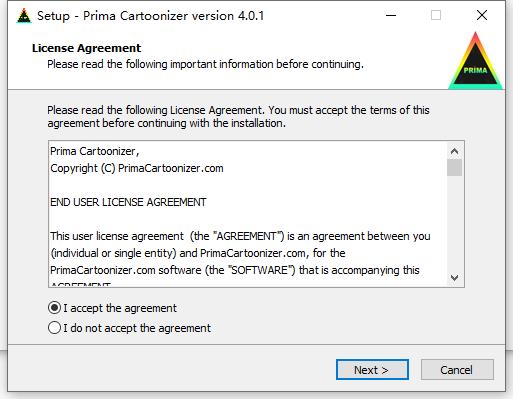Click the 'END USER LICENSE AGREEMENT' line
Screen dimensions: 513x399
click(128, 202)
